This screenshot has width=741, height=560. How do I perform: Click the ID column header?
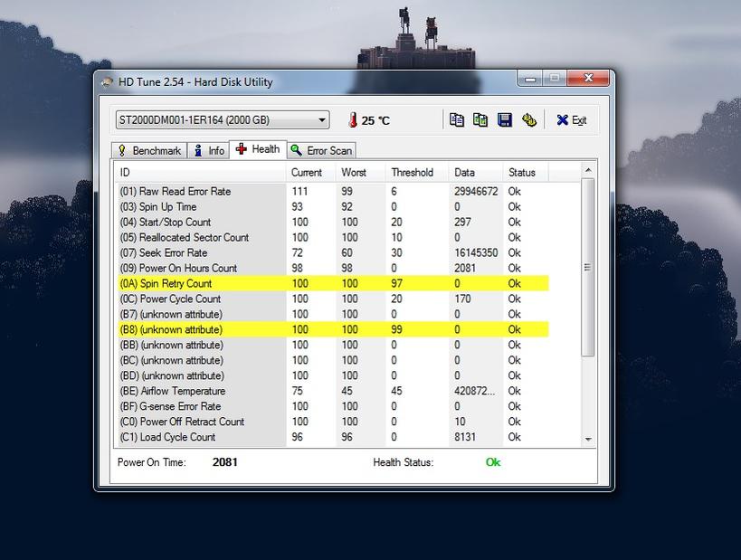click(x=200, y=173)
